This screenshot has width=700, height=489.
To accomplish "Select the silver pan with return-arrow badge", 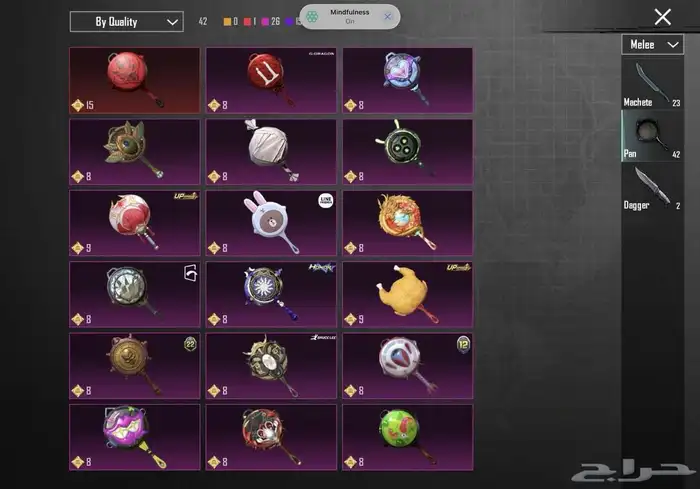I will pos(135,294).
